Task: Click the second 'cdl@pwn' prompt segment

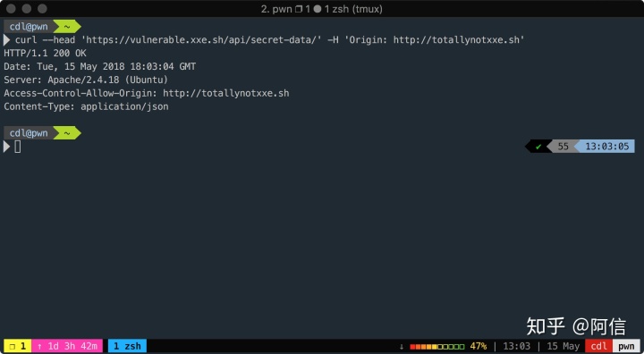Action: pos(29,133)
